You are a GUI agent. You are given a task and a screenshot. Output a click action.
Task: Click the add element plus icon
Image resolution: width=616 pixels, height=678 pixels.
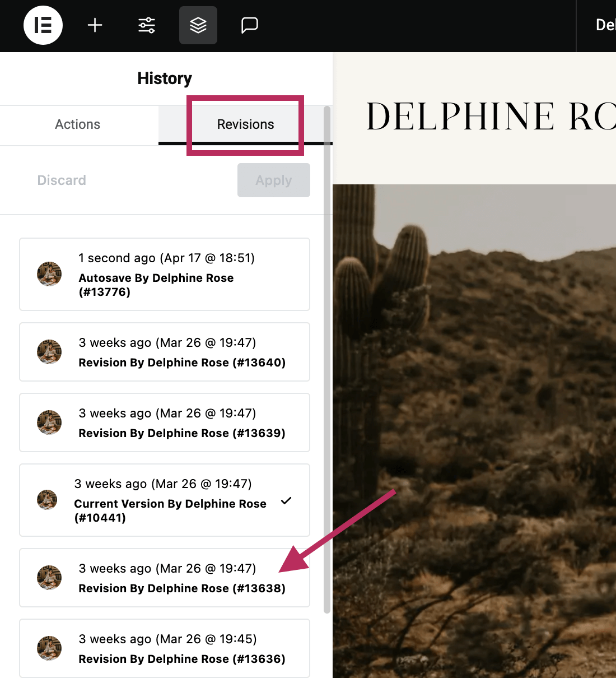(x=95, y=25)
